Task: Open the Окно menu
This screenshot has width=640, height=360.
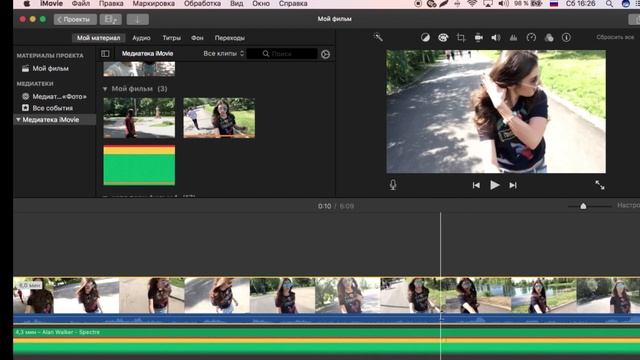Action: 261,4
